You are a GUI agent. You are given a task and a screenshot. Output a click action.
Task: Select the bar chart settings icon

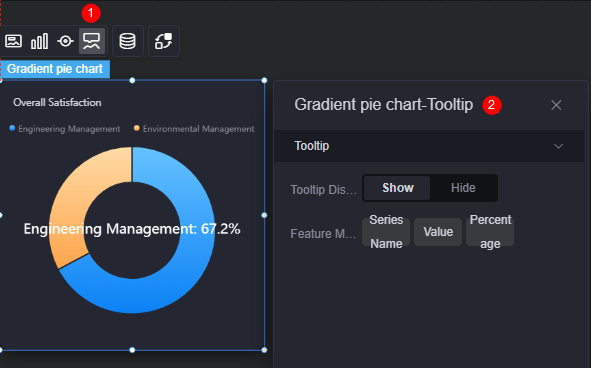tap(40, 41)
